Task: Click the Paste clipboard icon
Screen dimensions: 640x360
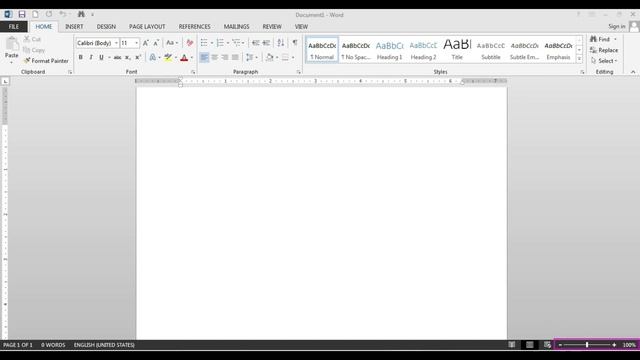Action: click(x=12, y=44)
